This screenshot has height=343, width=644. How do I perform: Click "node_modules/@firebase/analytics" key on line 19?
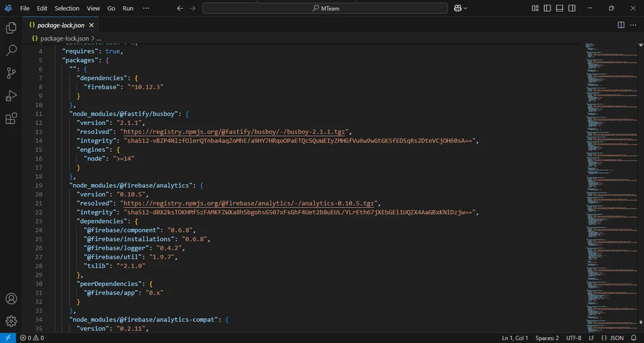click(132, 185)
